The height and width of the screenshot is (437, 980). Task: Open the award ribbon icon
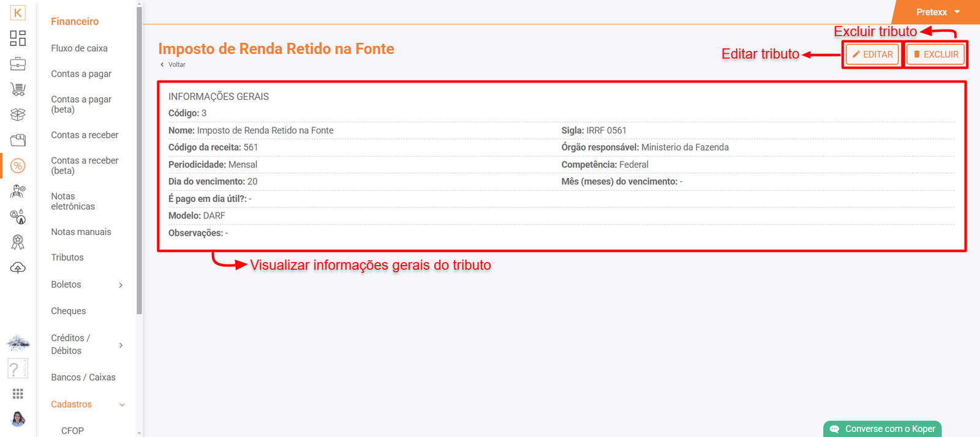click(18, 242)
